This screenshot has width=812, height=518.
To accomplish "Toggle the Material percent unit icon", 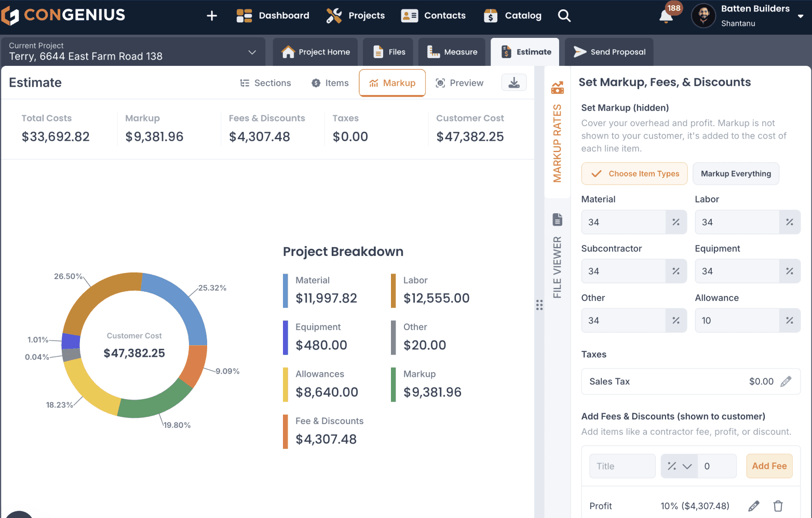I will tap(676, 222).
